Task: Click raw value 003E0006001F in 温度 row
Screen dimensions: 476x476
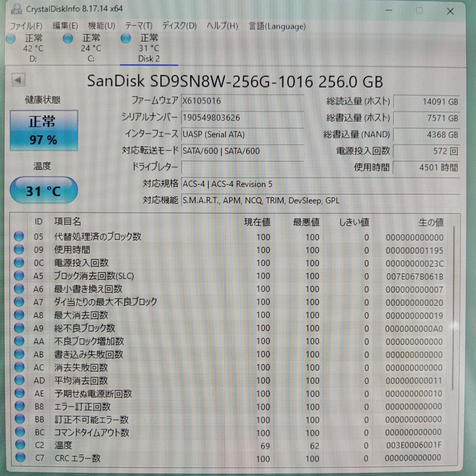Action: coord(414,445)
